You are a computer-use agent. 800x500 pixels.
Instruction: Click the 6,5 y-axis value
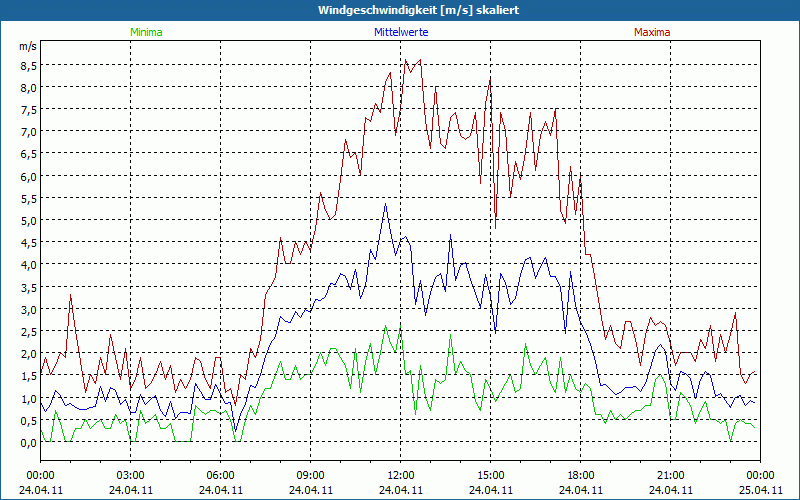coord(29,154)
